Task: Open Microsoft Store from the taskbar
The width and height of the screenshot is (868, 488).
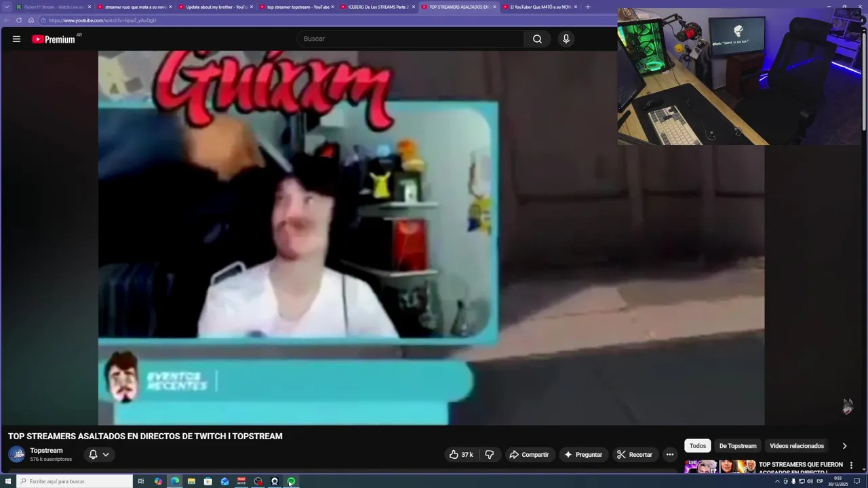Action: tap(208, 481)
